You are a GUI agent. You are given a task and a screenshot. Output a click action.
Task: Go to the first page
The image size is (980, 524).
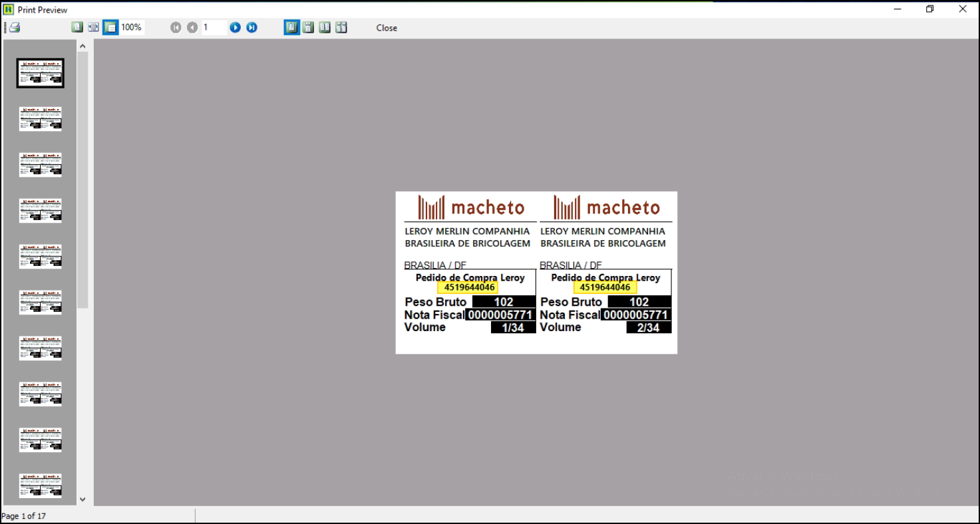(176, 27)
